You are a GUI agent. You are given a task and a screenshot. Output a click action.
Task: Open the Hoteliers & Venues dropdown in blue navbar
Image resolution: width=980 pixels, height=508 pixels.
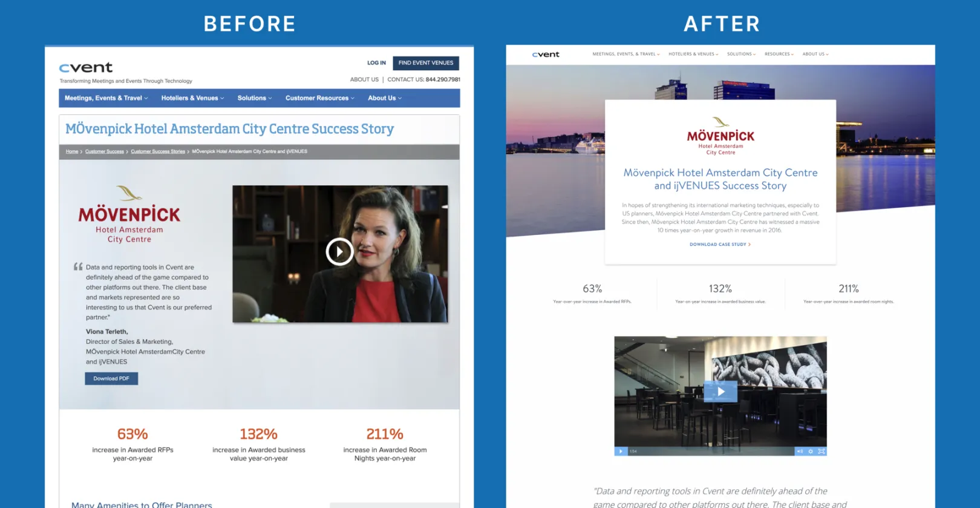click(192, 98)
